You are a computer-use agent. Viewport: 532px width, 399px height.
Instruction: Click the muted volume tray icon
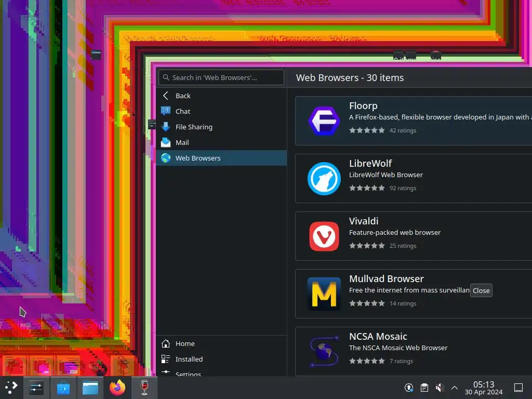tap(440, 388)
